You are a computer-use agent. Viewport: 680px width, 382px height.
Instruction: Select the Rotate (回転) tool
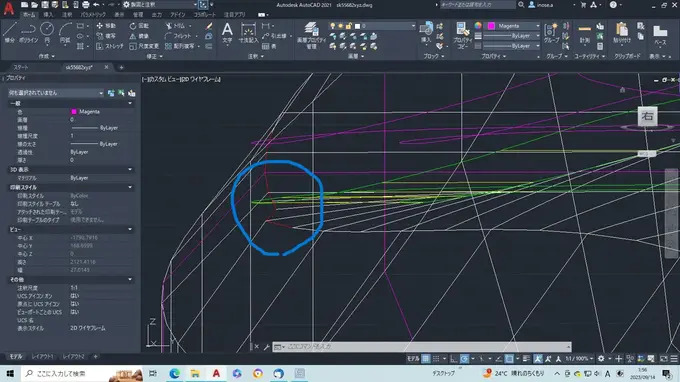click(139, 26)
